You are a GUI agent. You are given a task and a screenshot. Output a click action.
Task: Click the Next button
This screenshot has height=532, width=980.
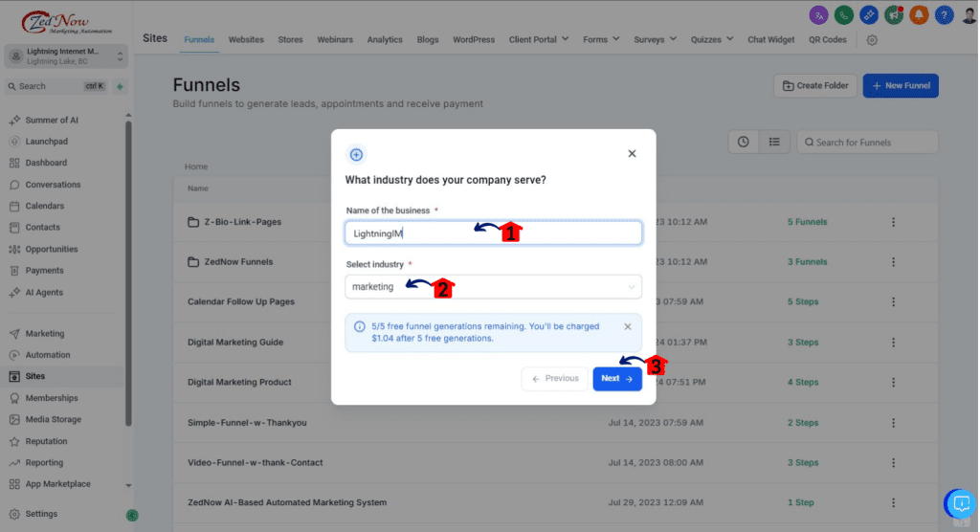tap(617, 379)
